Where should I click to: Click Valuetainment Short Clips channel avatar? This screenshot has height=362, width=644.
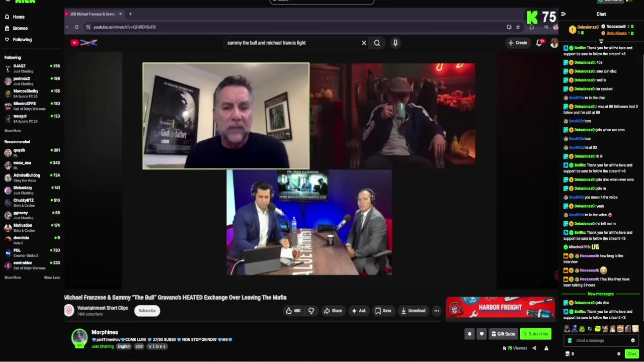(x=69, y=310)
